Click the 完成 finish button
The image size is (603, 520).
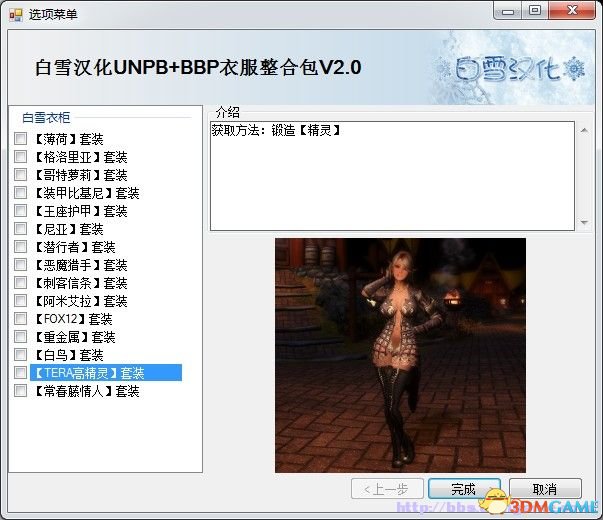coord(464,489)
